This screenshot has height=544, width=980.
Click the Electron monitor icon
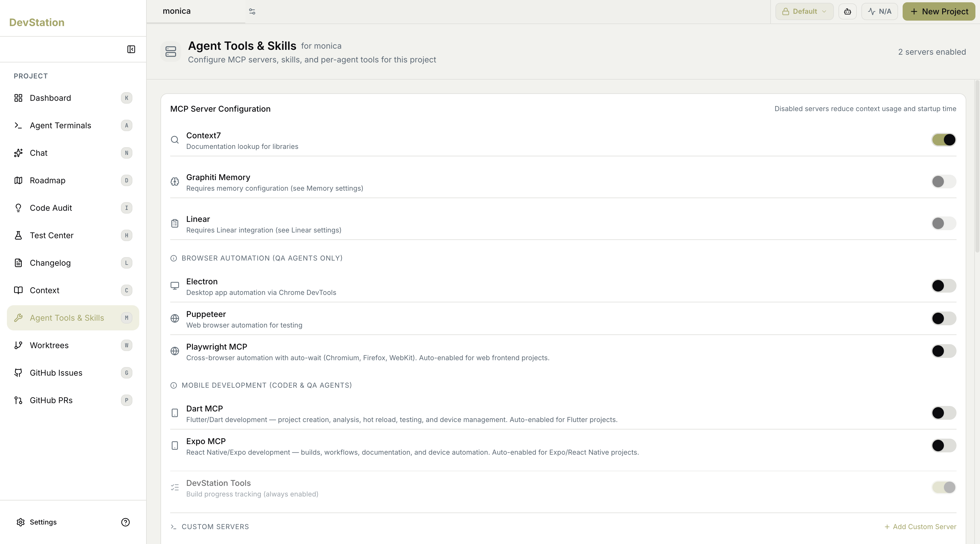pos(175,286)
